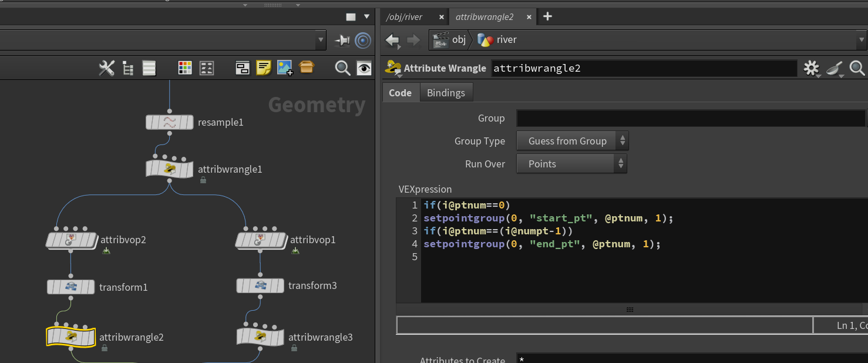This screenshot has height=363, width=868.
Task: Create a sticky note in the network
Action: (x=264, y=68)
